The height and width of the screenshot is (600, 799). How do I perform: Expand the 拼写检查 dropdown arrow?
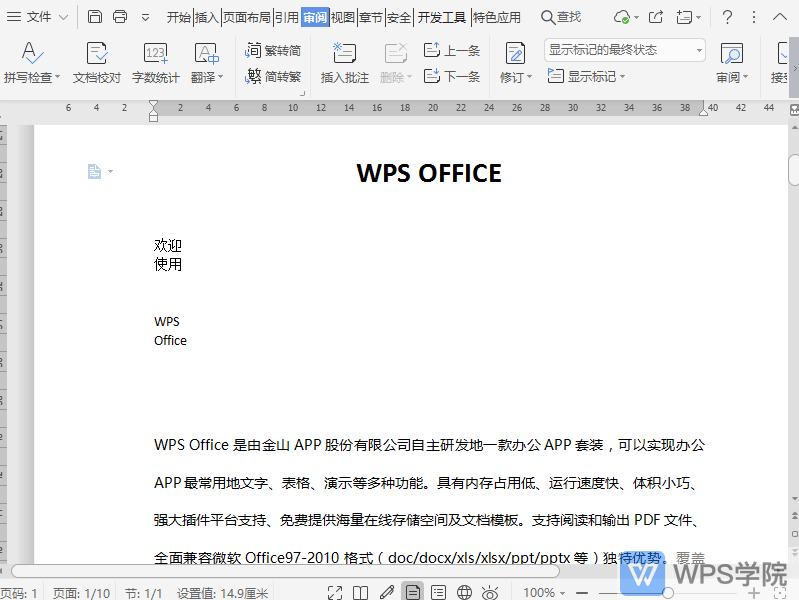(58, 77)
